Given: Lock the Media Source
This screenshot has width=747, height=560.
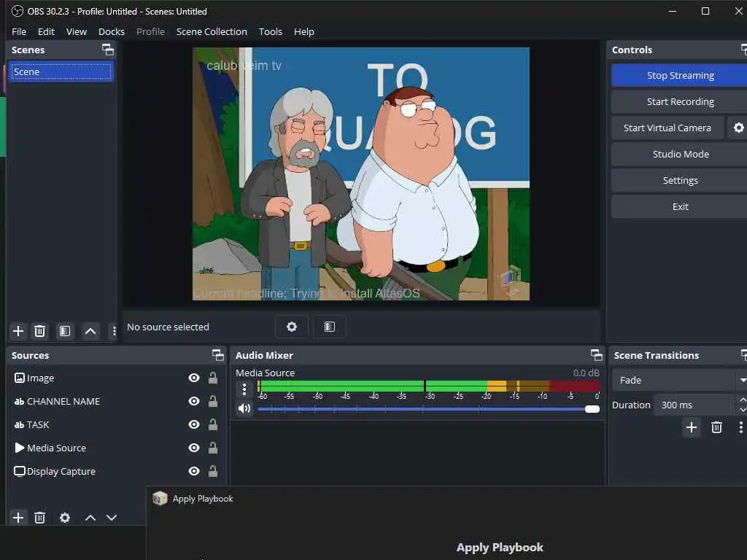Looking at the screenshot, I should click(x=213, y=448).
